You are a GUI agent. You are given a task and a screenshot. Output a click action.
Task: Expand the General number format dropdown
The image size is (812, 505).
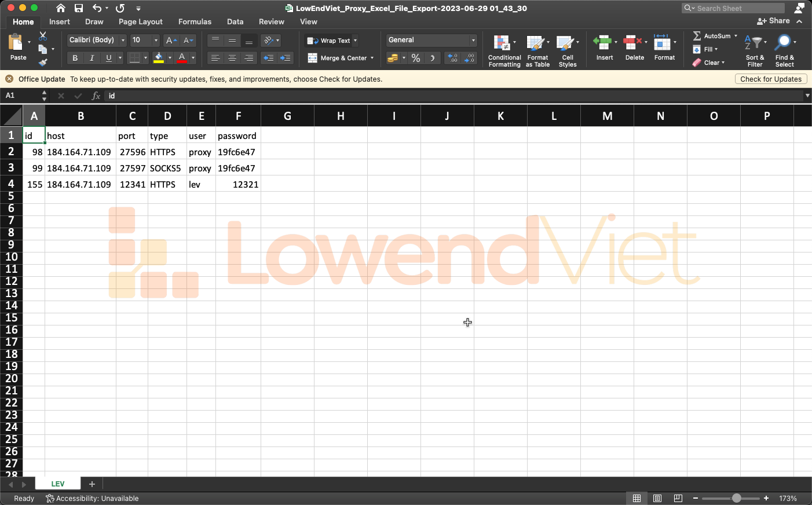click(x=473, y=40)
